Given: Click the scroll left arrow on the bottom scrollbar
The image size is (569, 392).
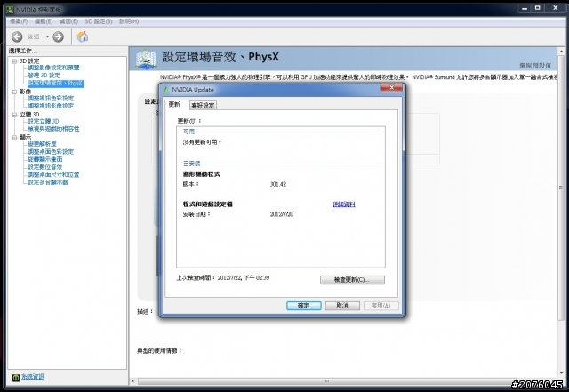Looking at the screenshot, I should click(x=133, y=381).
